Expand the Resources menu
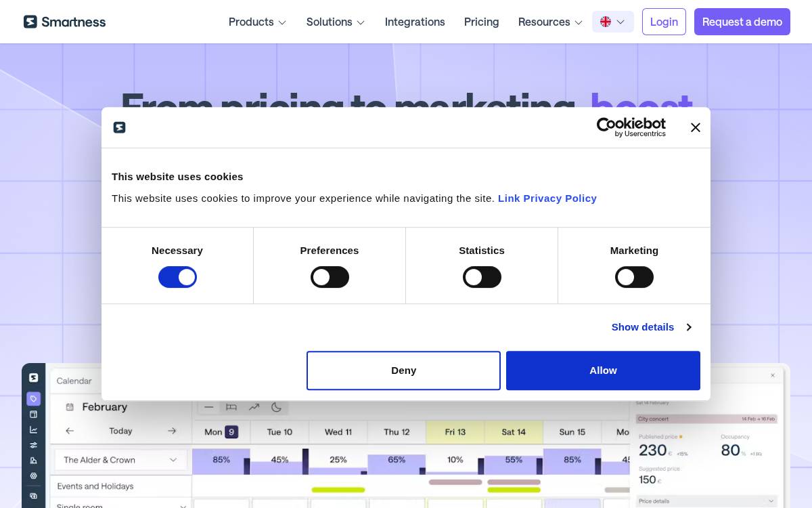Image resolution: width=812 pixels, height=508 pixels. pos(550,22)
